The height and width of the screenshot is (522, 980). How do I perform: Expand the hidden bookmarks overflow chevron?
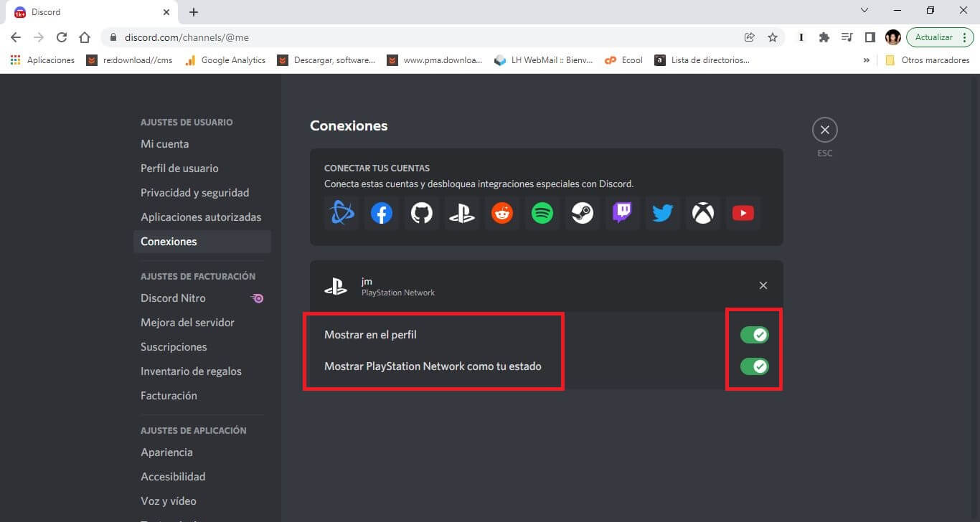867,60
